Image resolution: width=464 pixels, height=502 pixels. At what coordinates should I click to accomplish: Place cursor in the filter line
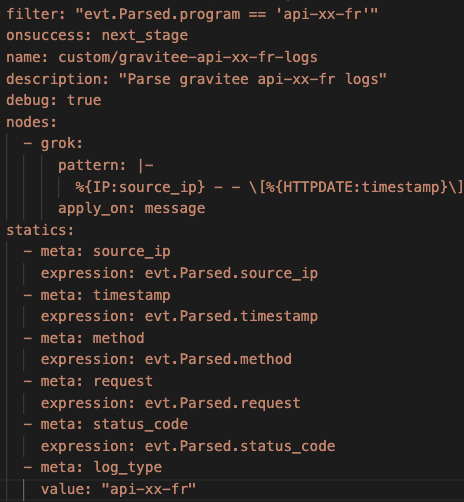[192, 14]
